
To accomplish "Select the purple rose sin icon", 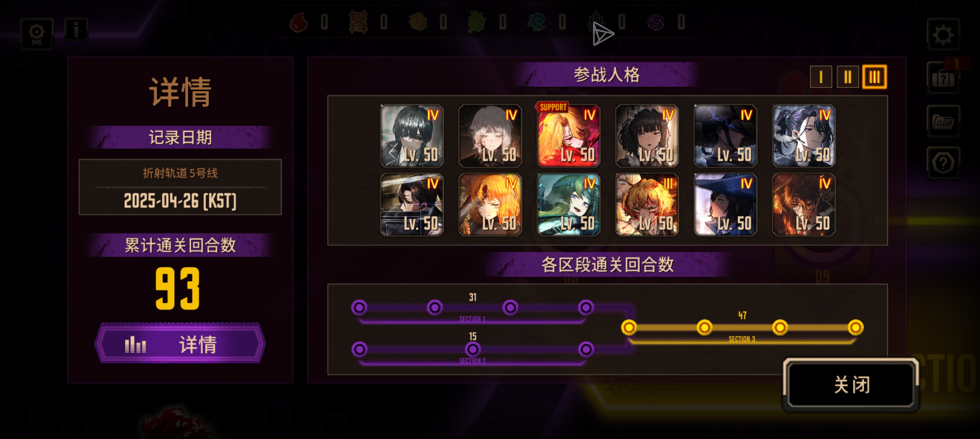I will coord(655,22).
